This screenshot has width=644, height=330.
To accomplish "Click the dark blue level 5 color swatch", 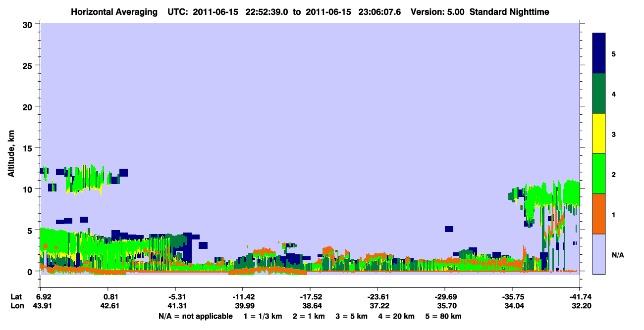I will click(x=599, y=53).
